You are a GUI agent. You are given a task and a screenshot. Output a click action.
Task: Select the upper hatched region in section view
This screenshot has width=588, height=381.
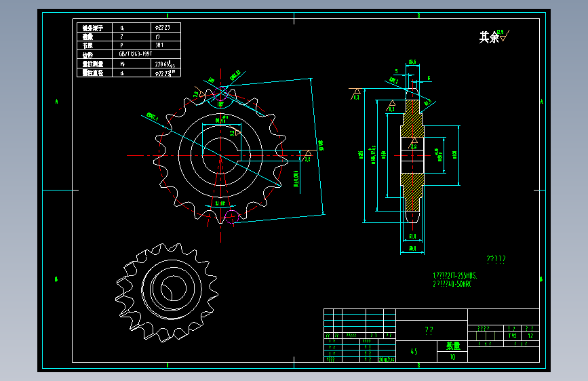click(x=412, y=119)
